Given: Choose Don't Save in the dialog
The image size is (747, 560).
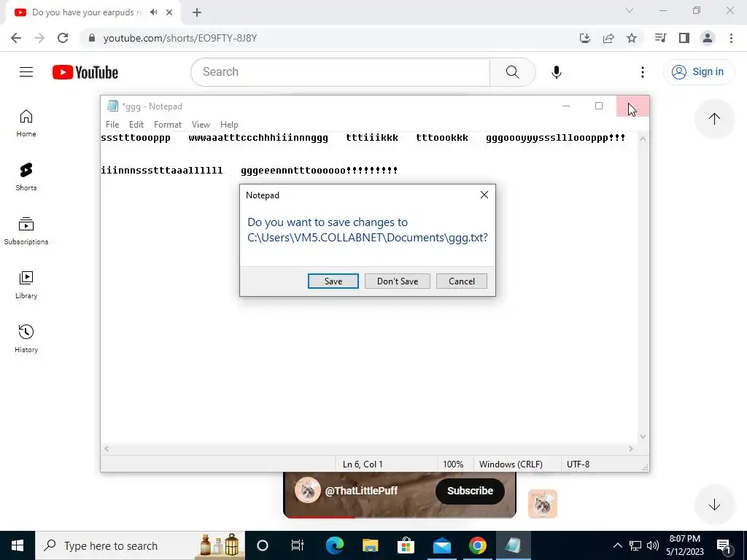Looking at the screenshot, I should [x=398, y=281].
